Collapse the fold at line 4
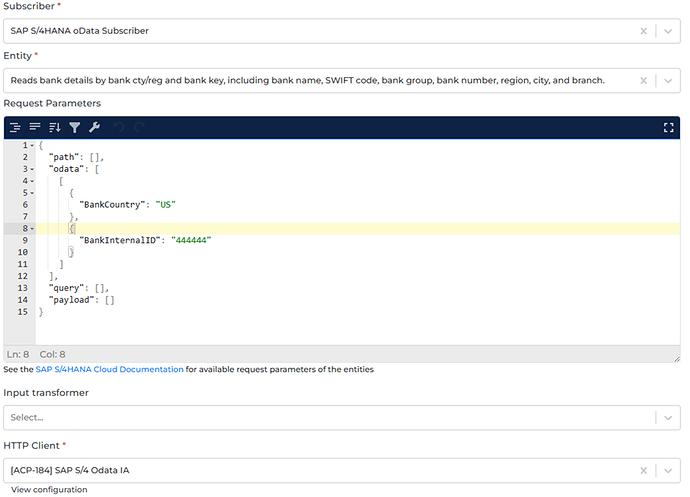Viewport: 690px width, 497px height. point(32,181)
